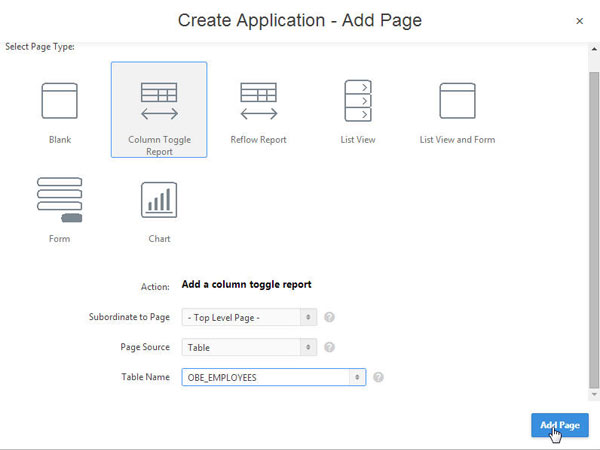Click the 'Table Name' field label
Image resolution: width=600 pixels, height=450 pixels.
pos(145,377)
